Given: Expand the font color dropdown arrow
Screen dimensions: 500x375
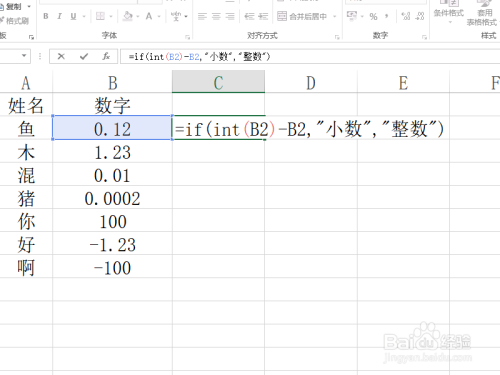Looking at the screenshot, I should (159, 16).
